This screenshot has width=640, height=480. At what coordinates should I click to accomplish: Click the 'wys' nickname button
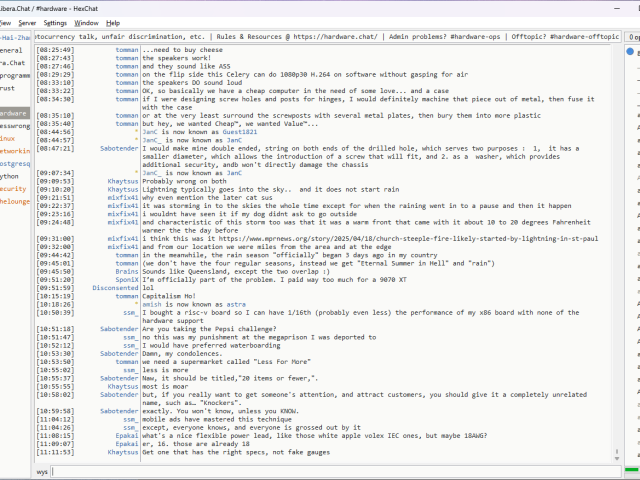[x=42, y=471]
